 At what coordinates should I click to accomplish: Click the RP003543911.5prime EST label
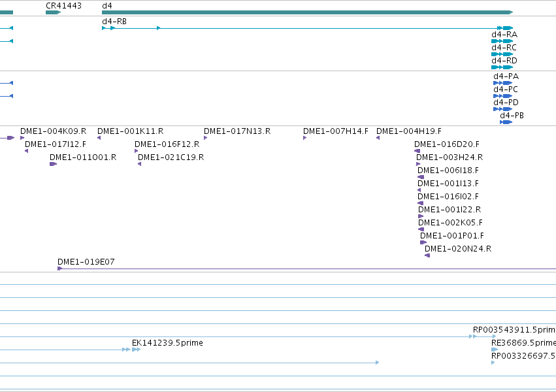pyautogui.click(x=514, y=330)
